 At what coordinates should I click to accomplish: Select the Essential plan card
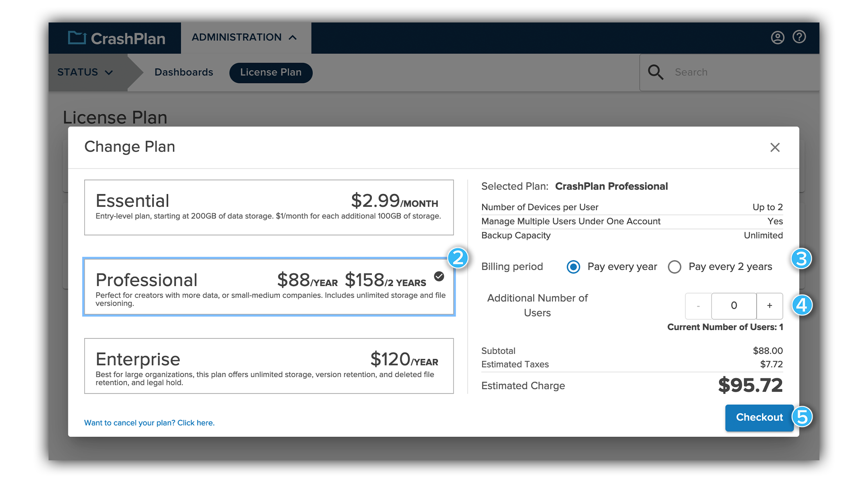click(269, 207)
